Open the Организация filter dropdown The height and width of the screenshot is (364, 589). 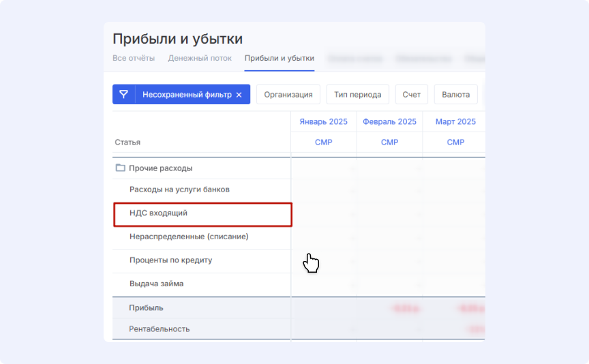click(x=288, y=95)
